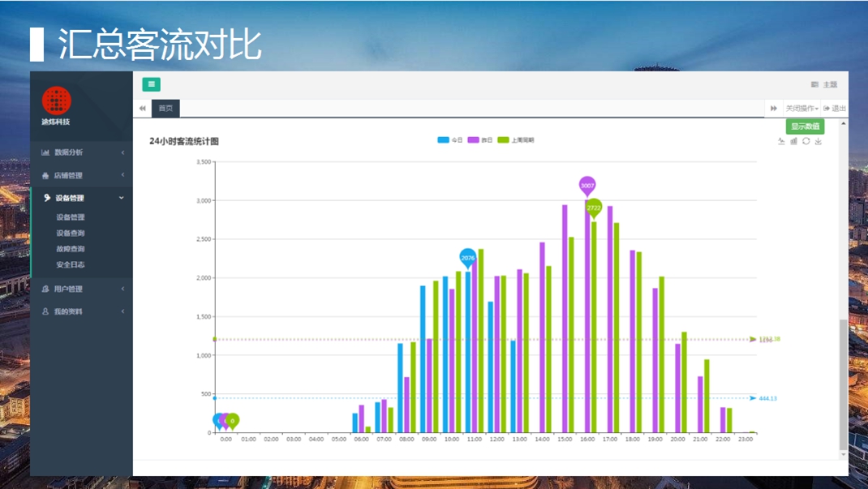Click the green 2722 max marker pin
Image resolution: width=868 pixels, height=489 pixels.
coord(594,209)
